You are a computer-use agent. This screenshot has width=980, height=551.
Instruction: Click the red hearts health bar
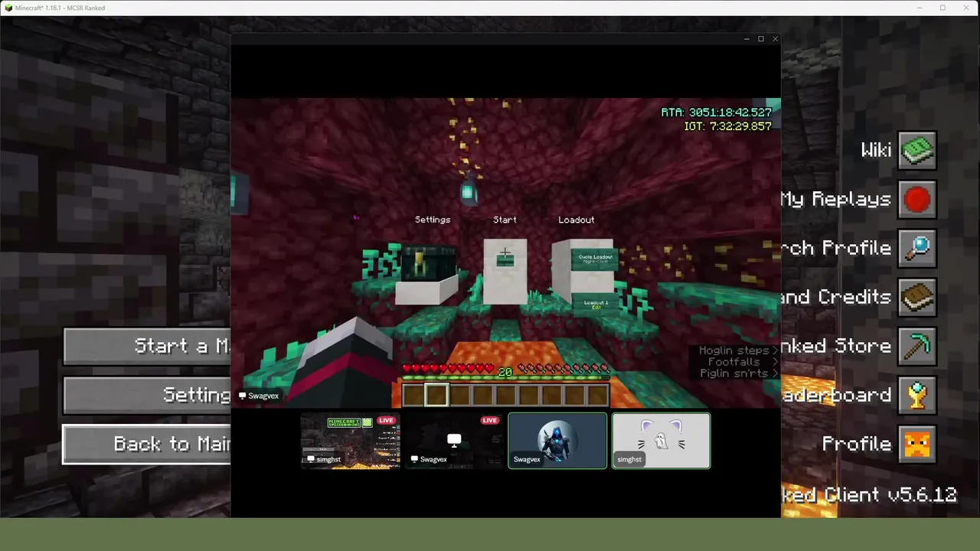click(449, 370)
